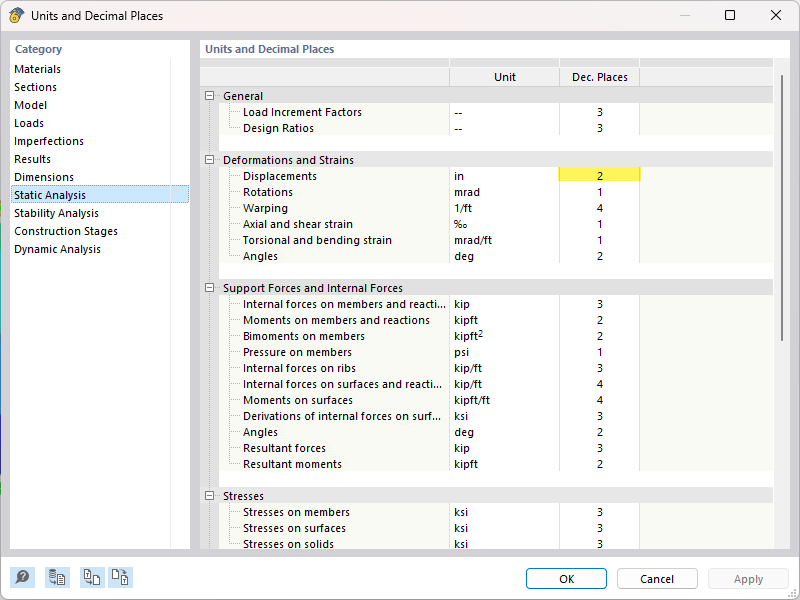Select the Imperfections category
The image size is (800, 600).
[48, 140]
